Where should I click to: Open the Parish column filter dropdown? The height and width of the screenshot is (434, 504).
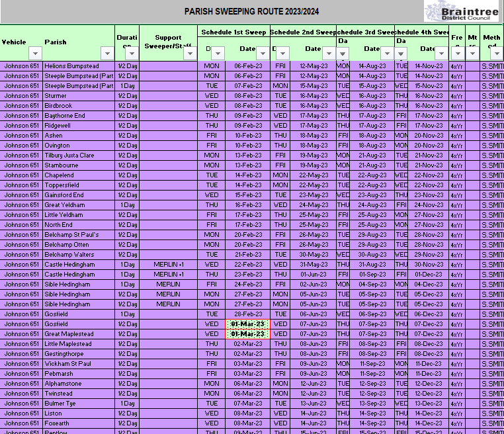[106, 53]
